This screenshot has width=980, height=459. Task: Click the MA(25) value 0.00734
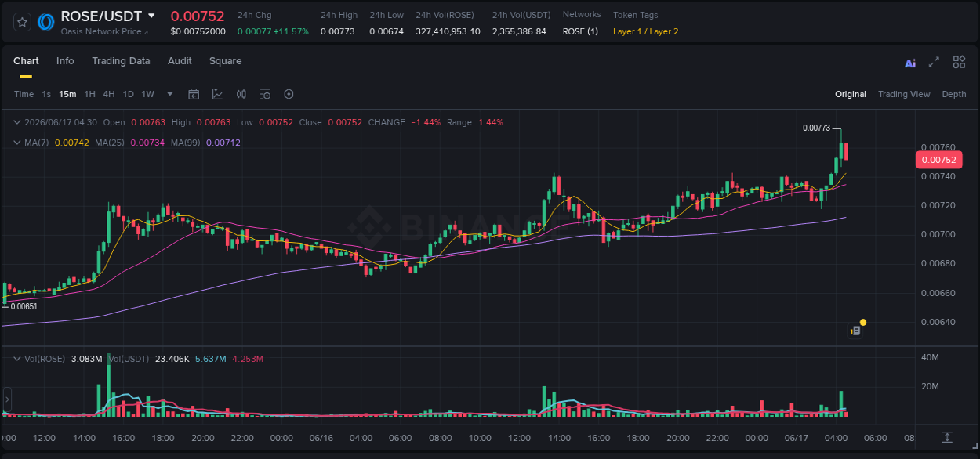[x=147, y=143]
